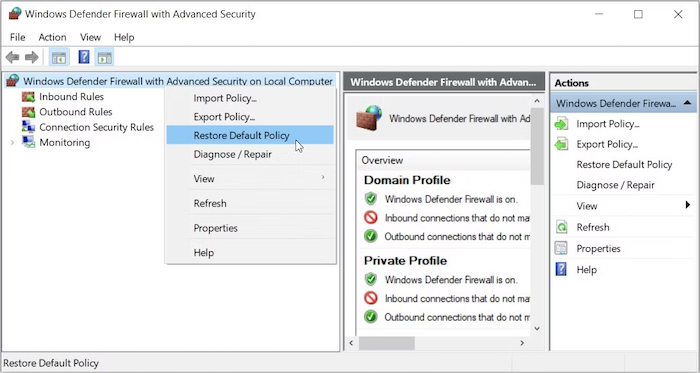Choose Import Policy in context menu
Image resolution: width=700 pixels, height=373 pixels.
click(x=250, y=98)
